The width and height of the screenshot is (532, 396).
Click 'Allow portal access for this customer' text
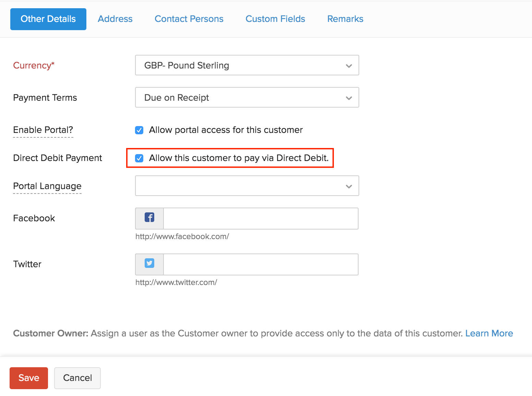point(226,130)
